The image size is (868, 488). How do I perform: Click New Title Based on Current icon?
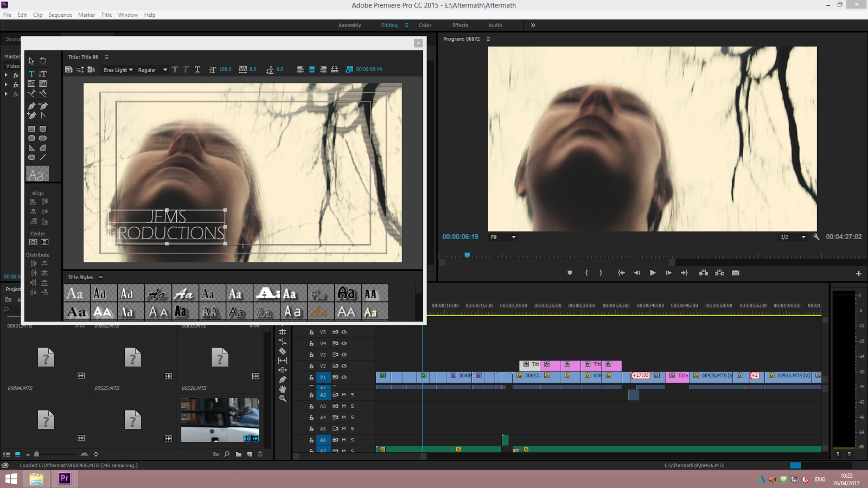click(x=69, y=69)
